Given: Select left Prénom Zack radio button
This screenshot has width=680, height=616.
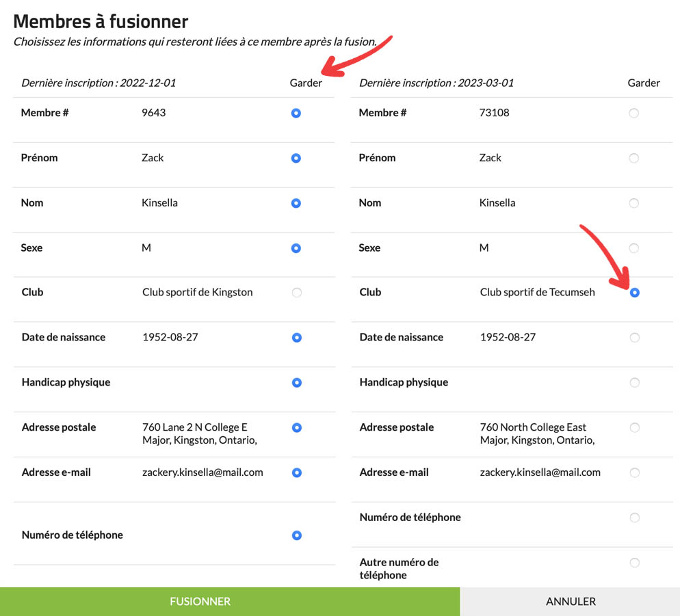Looking at the screenshot, I should point(296,158).
